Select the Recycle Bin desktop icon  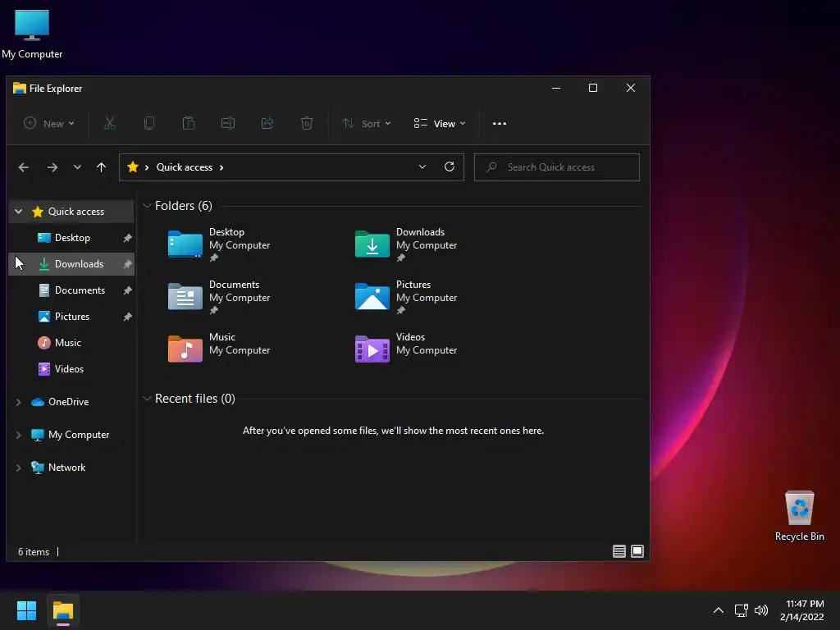tap(799, 515)
